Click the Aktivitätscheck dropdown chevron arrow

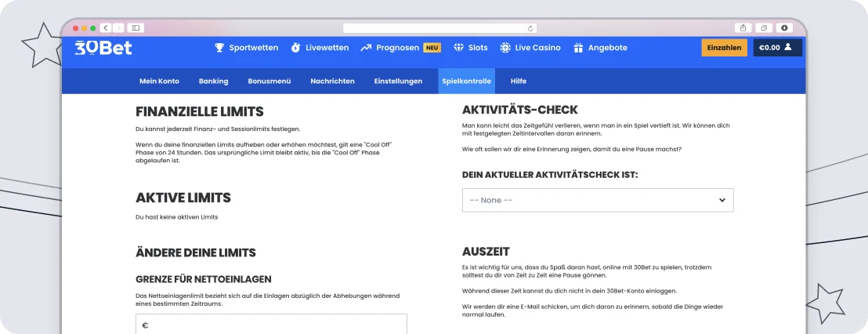click(722, 200)
